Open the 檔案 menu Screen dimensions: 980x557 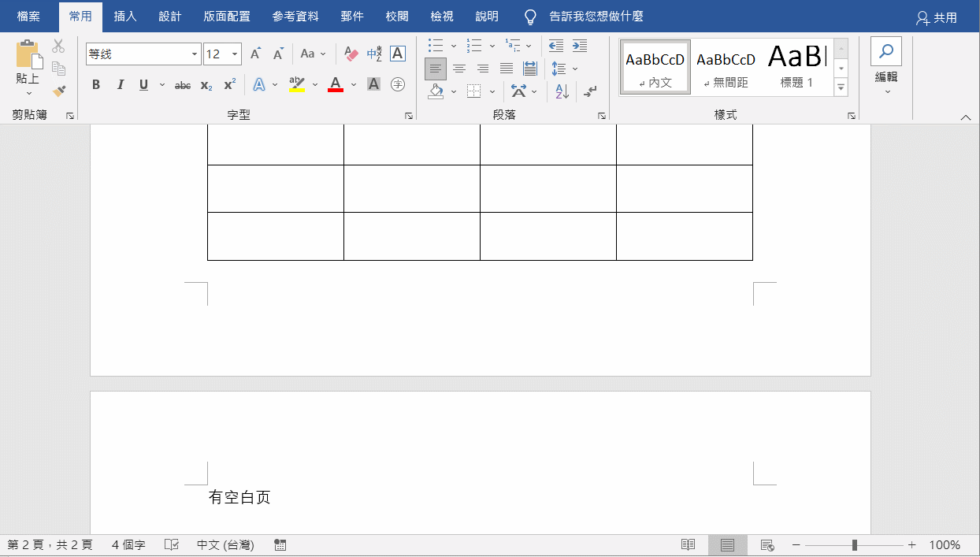28,17
